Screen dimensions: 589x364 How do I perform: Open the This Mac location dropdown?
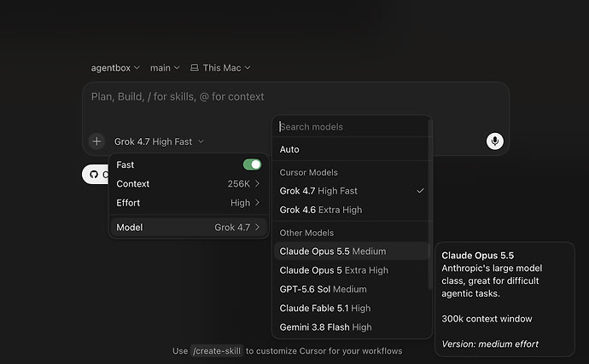pos(220,68)
